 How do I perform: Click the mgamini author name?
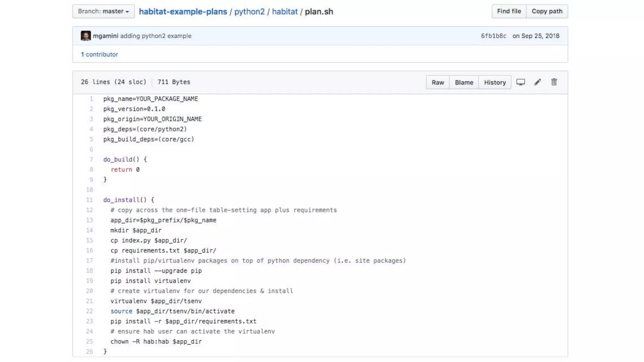click(106, 36)
